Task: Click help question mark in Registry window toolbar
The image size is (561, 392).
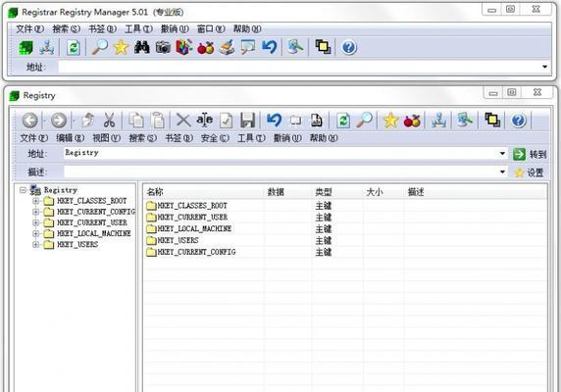Action: tap(519, 121)
